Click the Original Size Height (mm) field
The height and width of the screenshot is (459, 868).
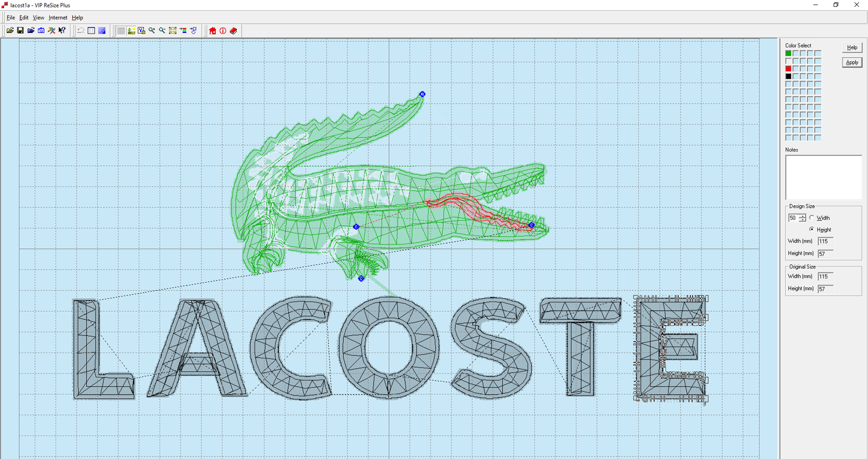pyautogui.click(x=825, y=288)
